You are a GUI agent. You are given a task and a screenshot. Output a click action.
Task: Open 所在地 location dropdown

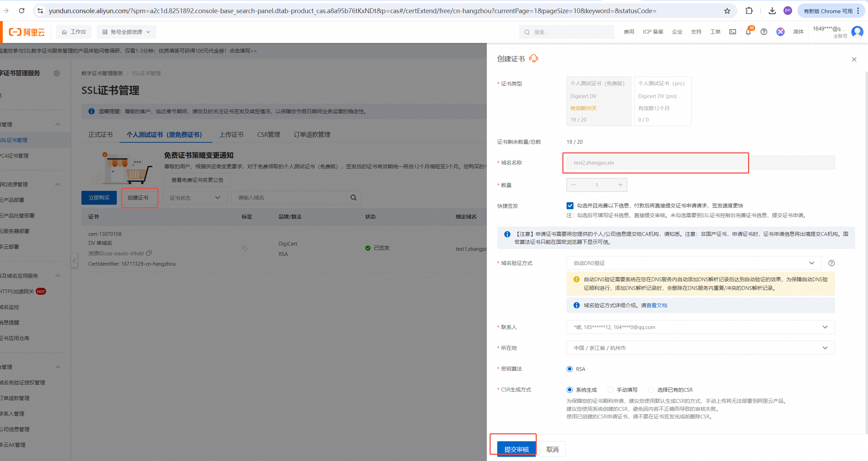[x=701, y=348]
